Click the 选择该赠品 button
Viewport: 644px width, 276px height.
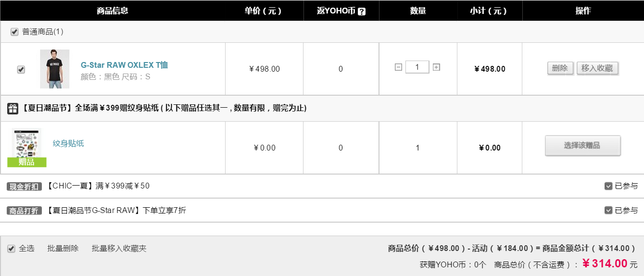582,146
